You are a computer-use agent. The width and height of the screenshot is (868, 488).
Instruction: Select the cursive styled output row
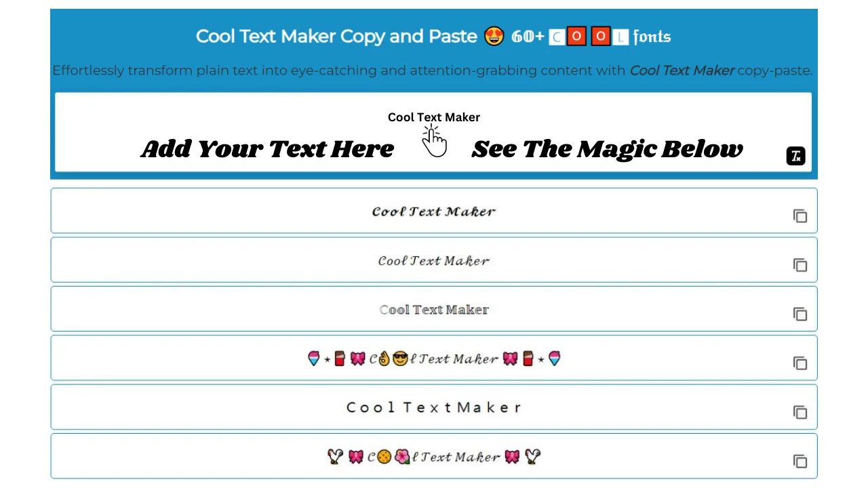point(434,211)
